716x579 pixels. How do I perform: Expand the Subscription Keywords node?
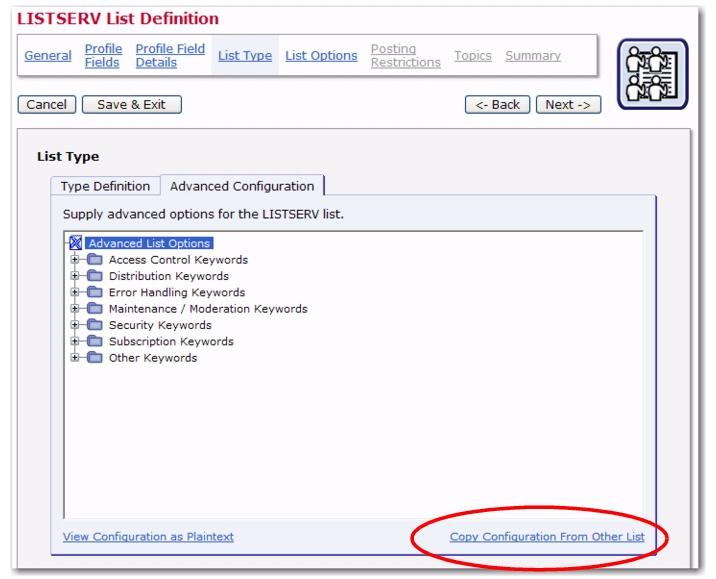[75, 341]
